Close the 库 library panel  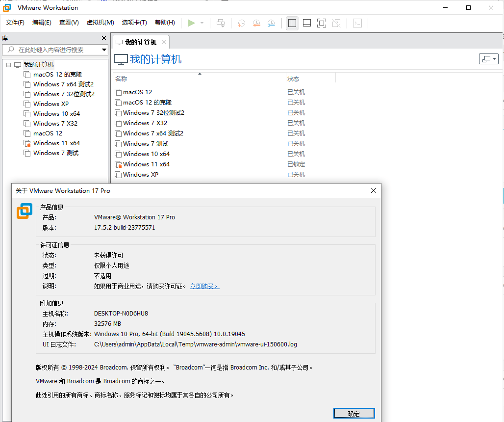pos(104,38)
